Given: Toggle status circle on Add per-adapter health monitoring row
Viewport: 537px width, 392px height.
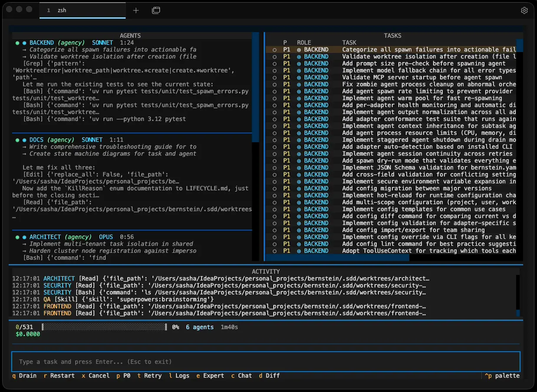Looking at the screenshot, I should [x=274, y=105].
